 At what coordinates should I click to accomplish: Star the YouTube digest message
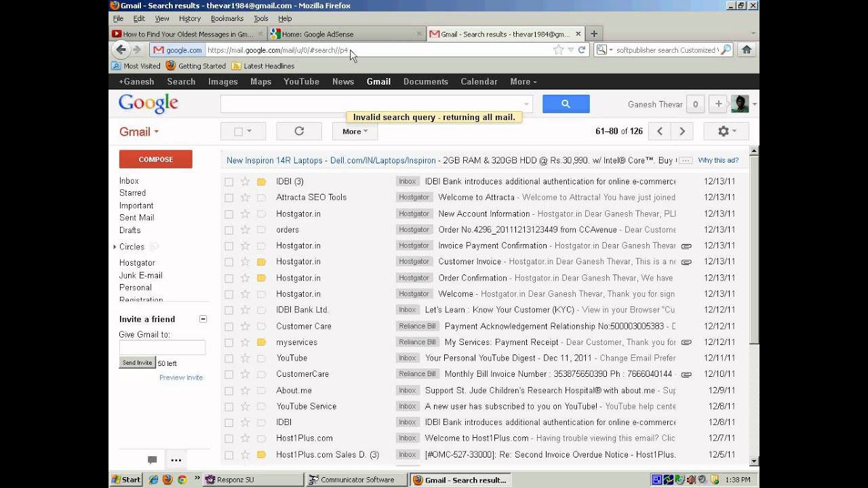pyautogui.click(x=245, y=358)
